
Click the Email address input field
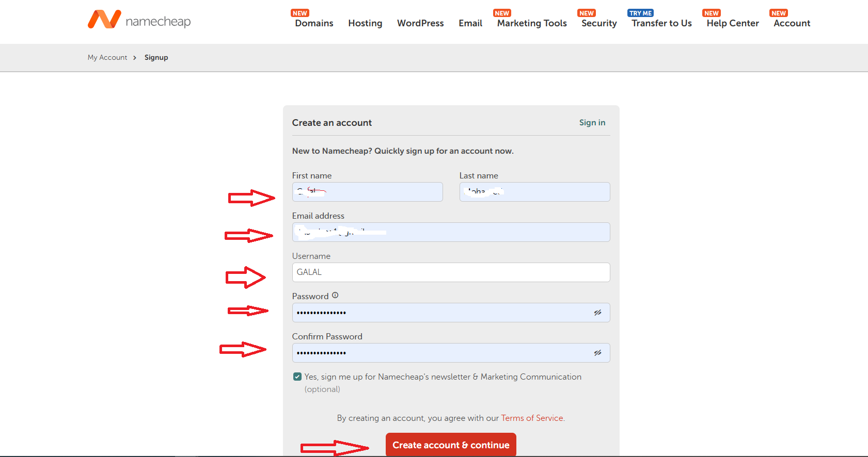(x=451, y=232)
